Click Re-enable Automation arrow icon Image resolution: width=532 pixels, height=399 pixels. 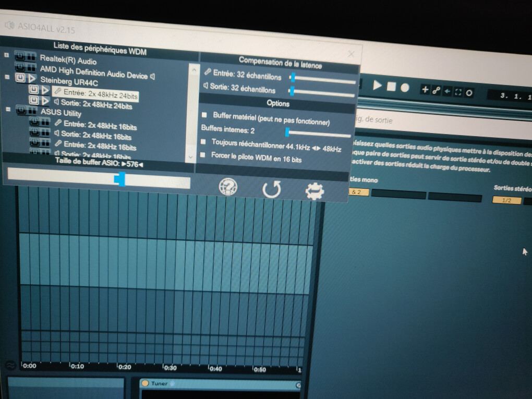447,91
